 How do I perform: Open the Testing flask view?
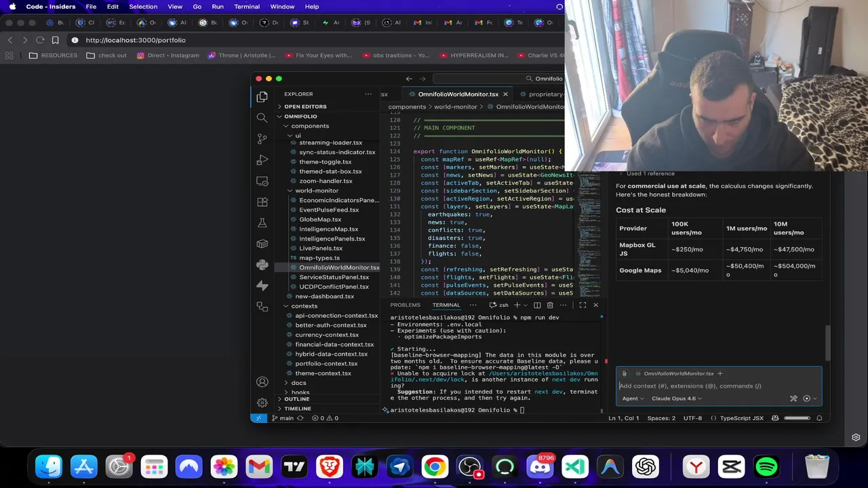coord(262,223)
